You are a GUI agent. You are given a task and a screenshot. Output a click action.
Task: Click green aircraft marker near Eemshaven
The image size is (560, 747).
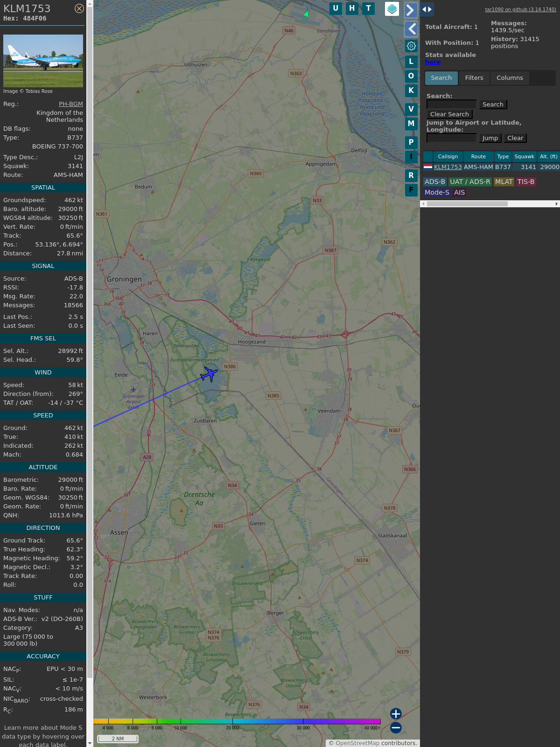(x=306, y=14)
